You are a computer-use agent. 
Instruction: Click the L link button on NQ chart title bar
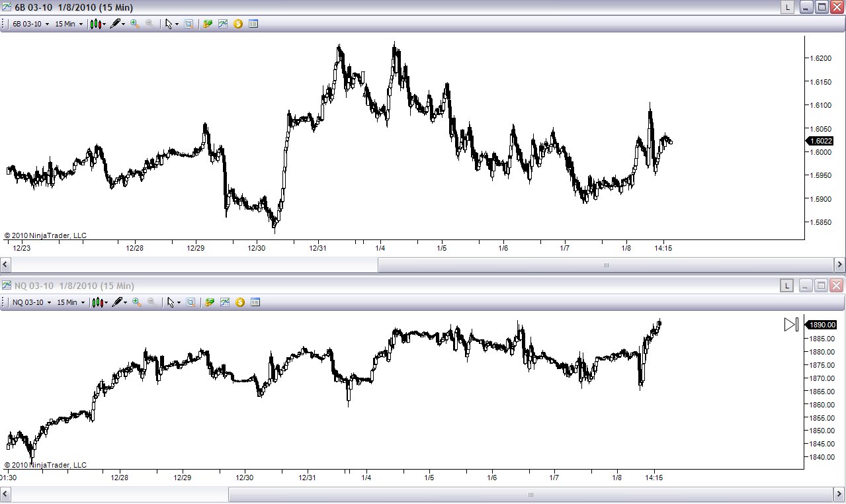[786, 286]
